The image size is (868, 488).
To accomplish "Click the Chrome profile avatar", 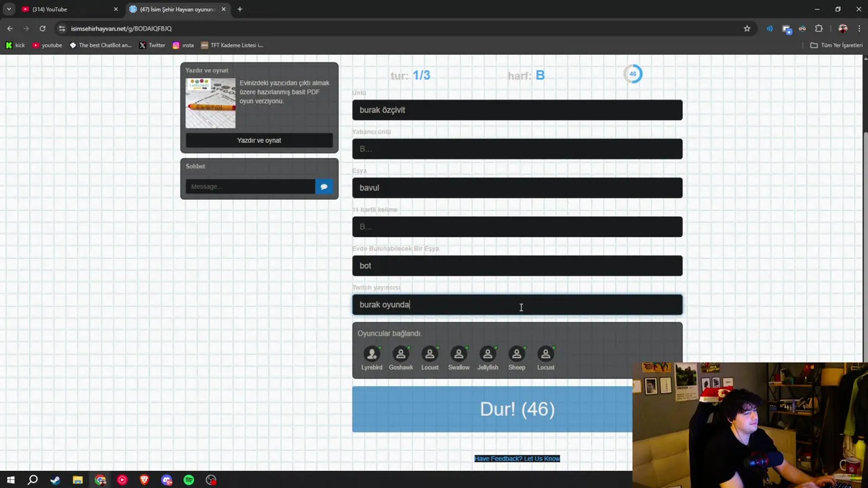I will 843,28.
